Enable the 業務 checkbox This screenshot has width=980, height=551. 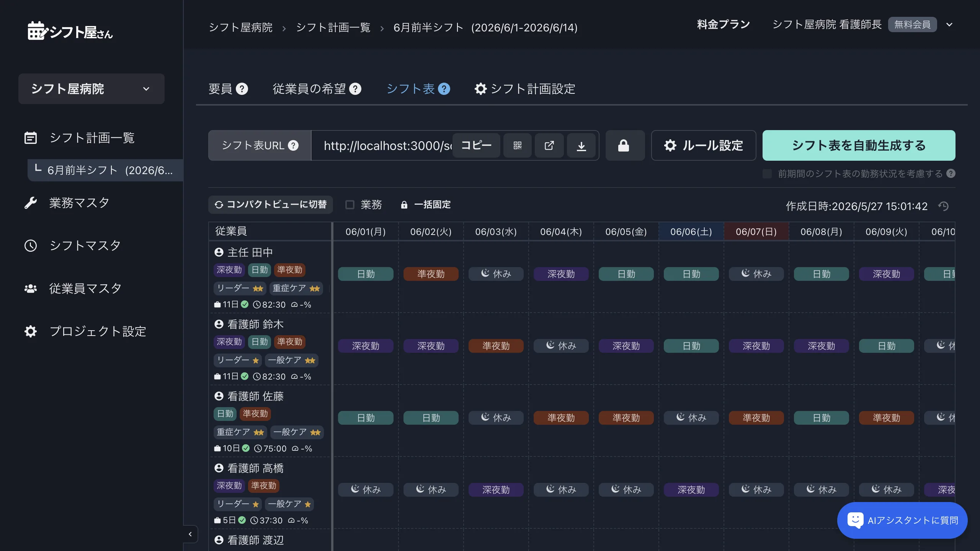click(x=350, y=205)
